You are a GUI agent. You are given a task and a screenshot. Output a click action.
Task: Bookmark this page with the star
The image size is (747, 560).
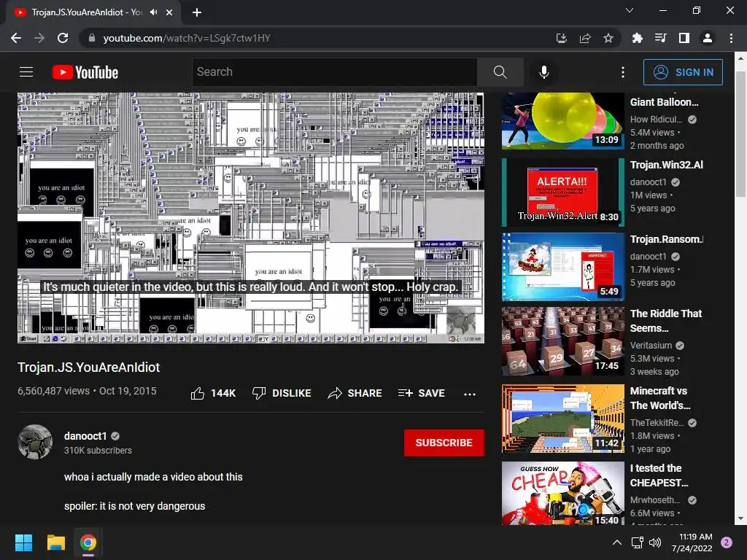point(608,38)
